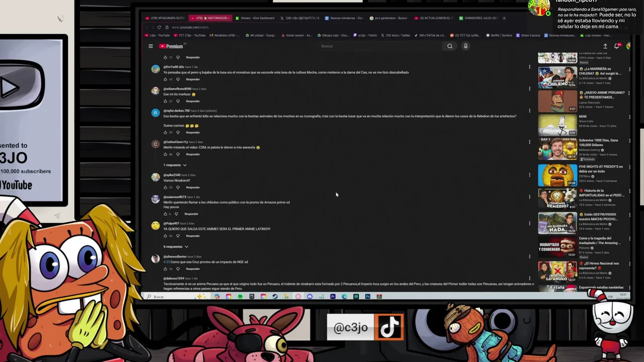Click the browser address bar youtube.com/watch
Viewport: 644px width, 362px height.
(x=190, y=27)
